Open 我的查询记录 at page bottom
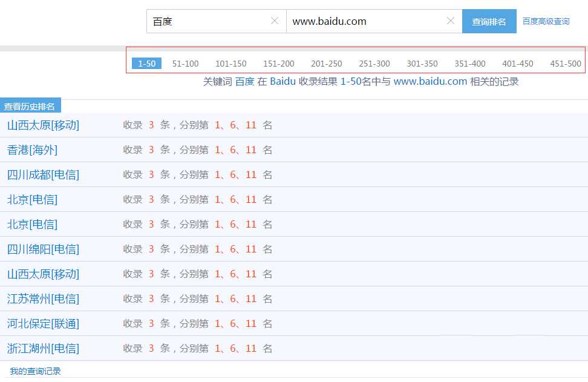The image size is (588, 382). pyautogui.click(x=34, y=371)
